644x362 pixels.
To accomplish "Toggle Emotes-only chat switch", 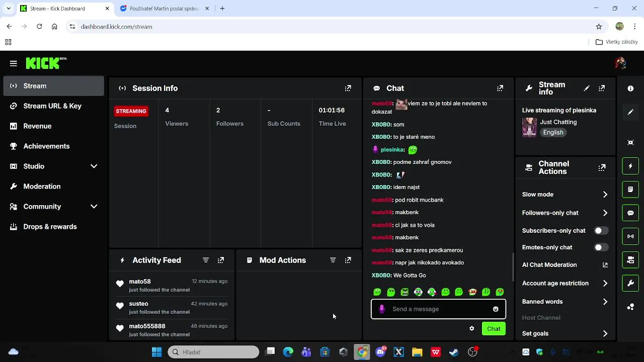I will click(x=601, y=247).
